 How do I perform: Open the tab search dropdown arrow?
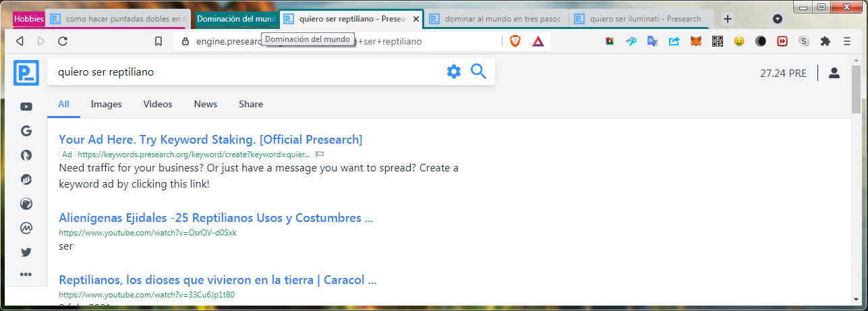tap(778, 19)
